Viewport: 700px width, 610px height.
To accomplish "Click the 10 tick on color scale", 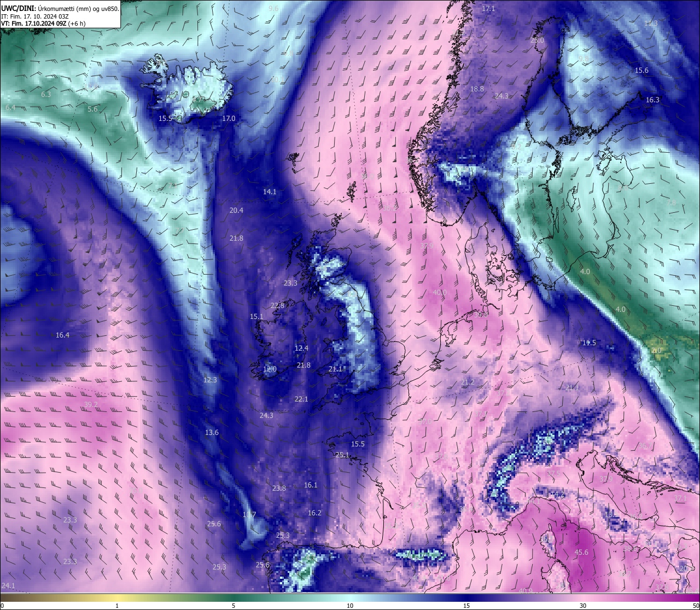I will (x=350, y=606).
